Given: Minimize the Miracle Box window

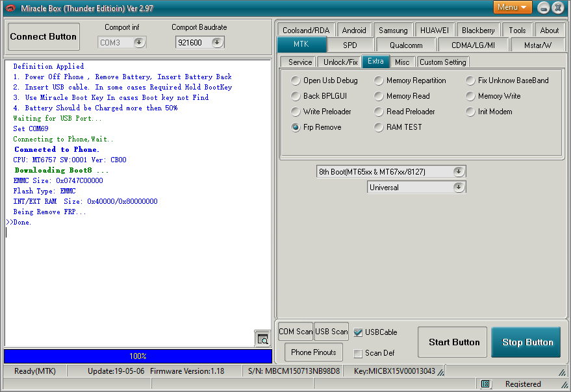Looking at the screenshot, I should coord(543,8).
